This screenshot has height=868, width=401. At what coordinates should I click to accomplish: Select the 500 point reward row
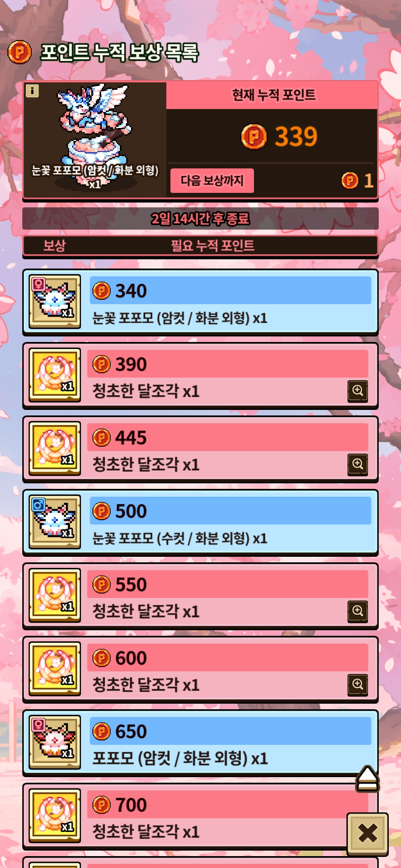(200, 522)
